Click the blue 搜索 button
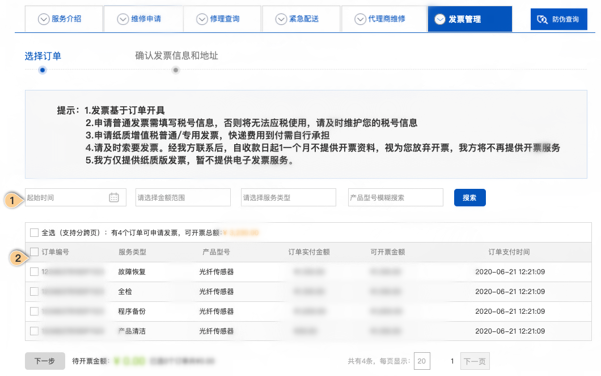The width and height of the screenshot is (601, 376). [470, 197]
